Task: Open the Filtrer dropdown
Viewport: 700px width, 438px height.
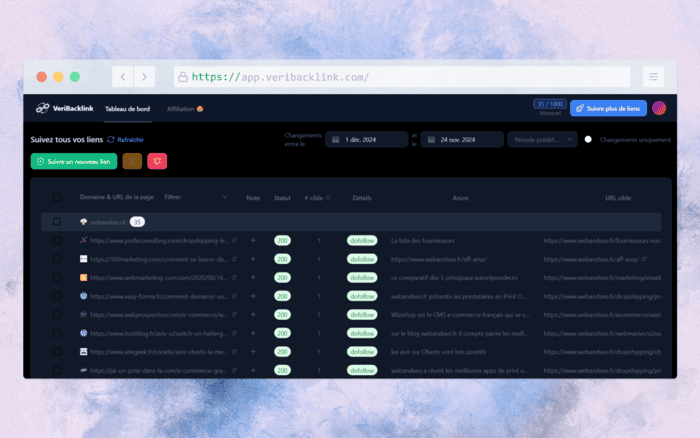Action: pyautogui.click(x=195, y=197)
